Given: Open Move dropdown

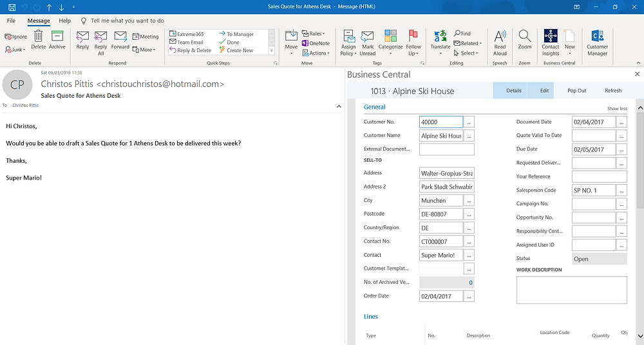Looking at the screenshot, I should coord(291,42).
